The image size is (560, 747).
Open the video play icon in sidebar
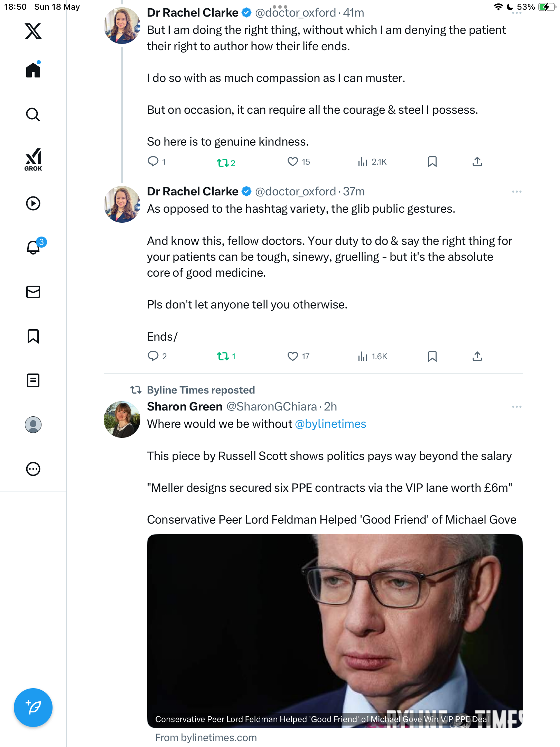[x=33, y=203]
